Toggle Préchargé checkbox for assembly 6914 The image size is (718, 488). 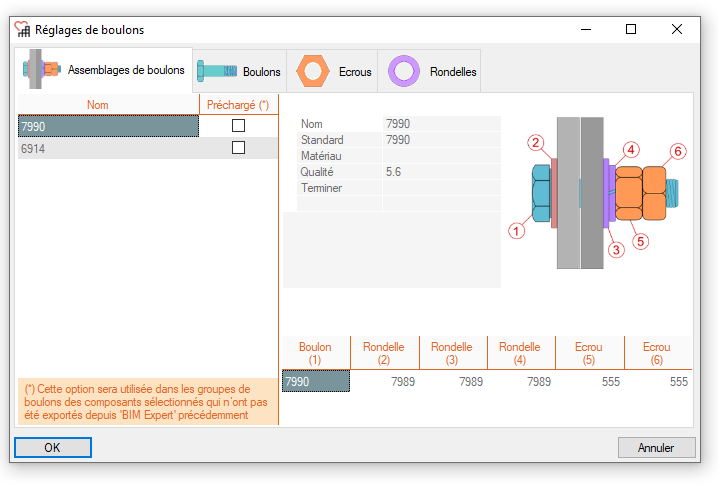238,148
